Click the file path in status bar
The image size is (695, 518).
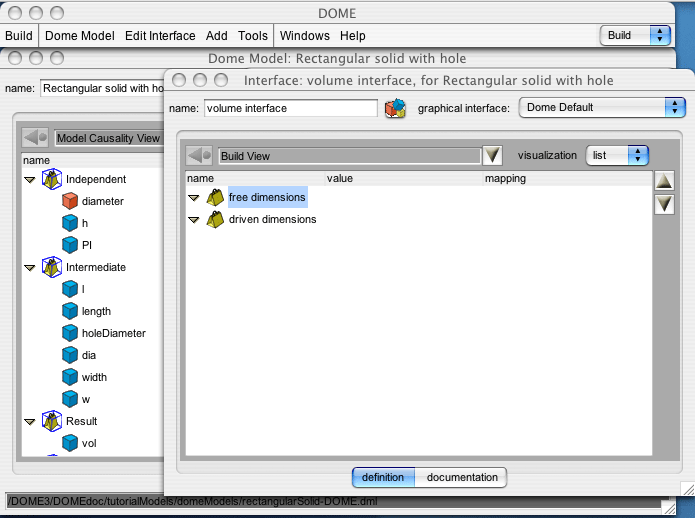193,502
